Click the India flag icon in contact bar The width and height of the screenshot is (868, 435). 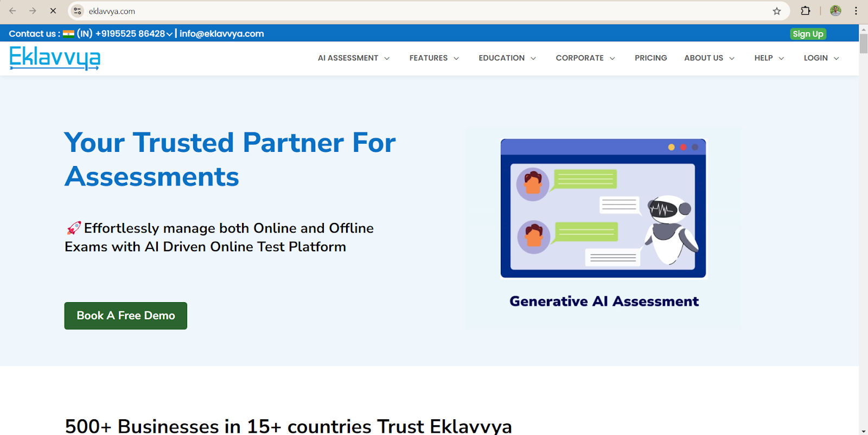pos(68,34)
